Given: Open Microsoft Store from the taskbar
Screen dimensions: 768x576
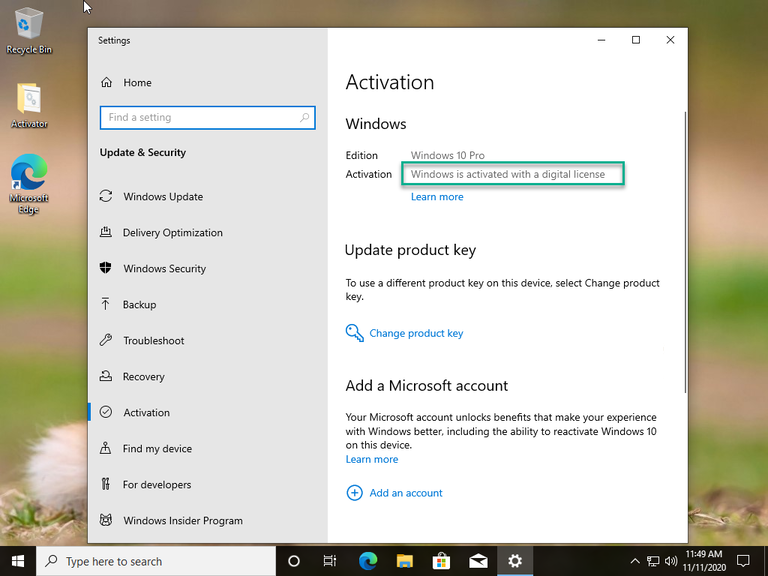Looking at the screenshot, I should [x=441, y=561].
